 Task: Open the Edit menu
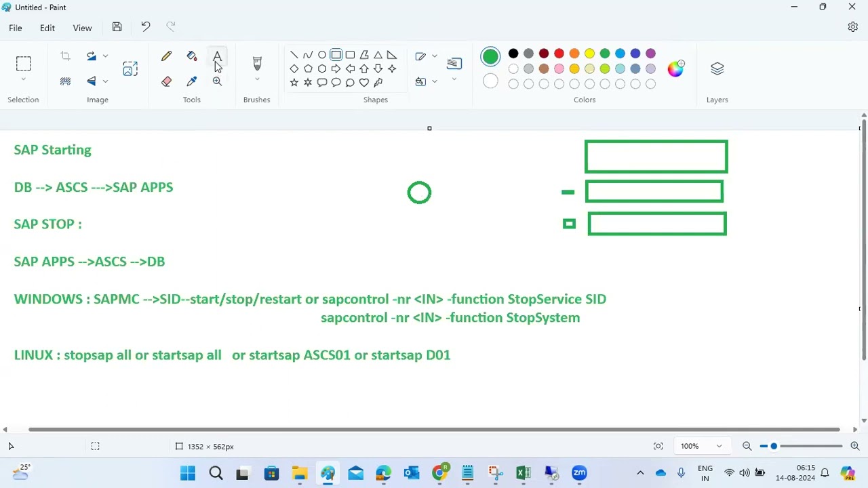(x=47, y=28)
